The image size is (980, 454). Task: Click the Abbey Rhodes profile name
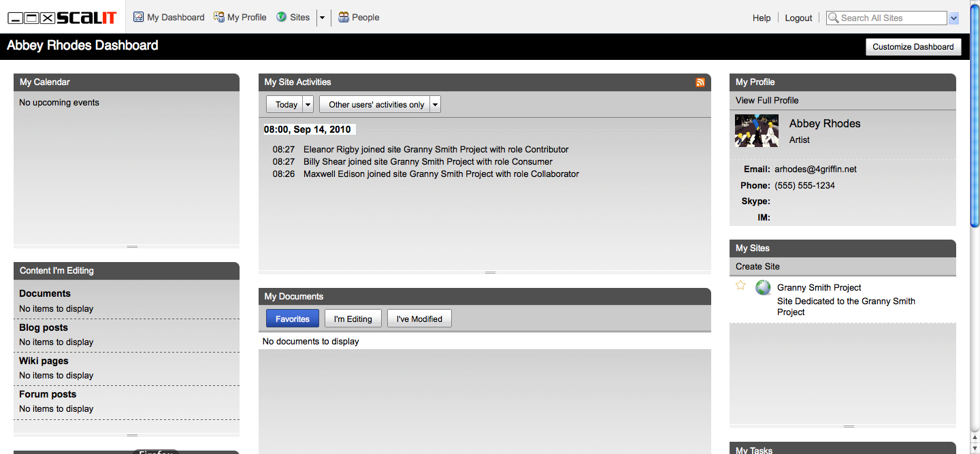tap(825, 123)
